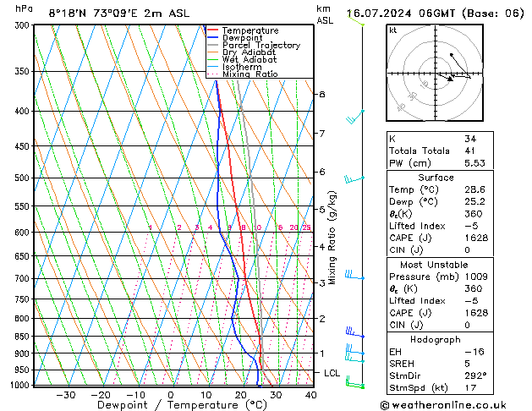Click the Surface section CAPE value "1628"
Screen dimensions: 532x411
476,238
